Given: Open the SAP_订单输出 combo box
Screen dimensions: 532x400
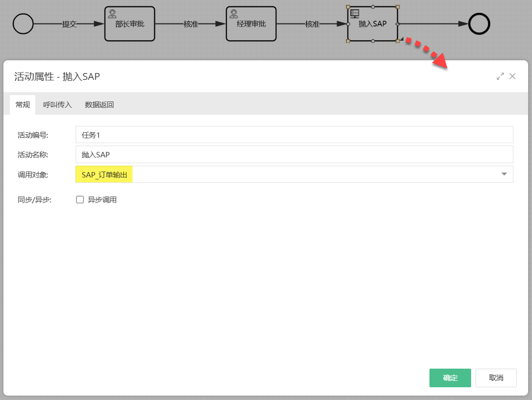Looking at the screenshot, I should coord(290,174).
